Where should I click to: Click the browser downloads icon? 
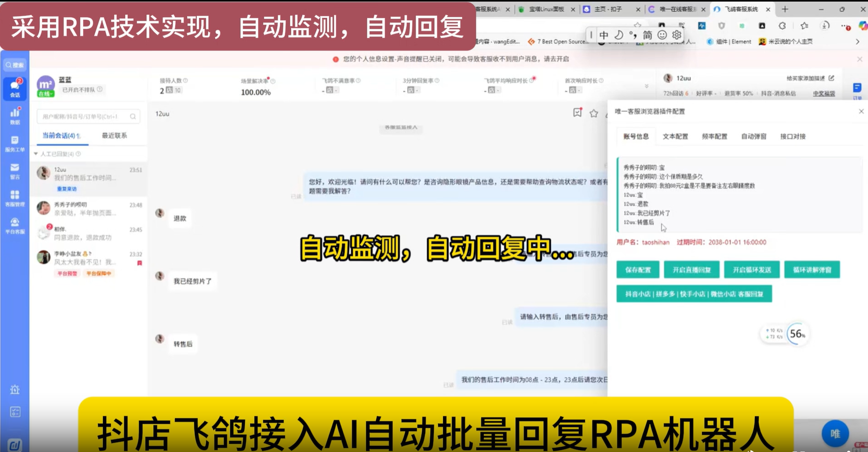pos(825,26)
